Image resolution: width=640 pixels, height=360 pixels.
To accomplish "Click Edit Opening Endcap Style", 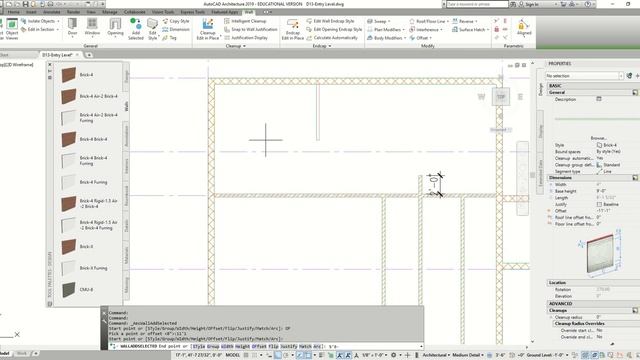I will 334,29.
